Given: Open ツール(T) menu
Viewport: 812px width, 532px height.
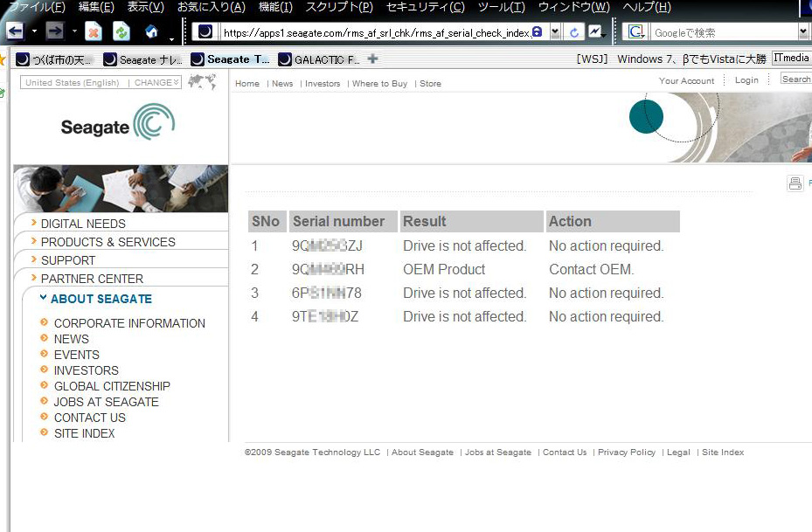Looking at the screenshot, I should click(502, 7).
